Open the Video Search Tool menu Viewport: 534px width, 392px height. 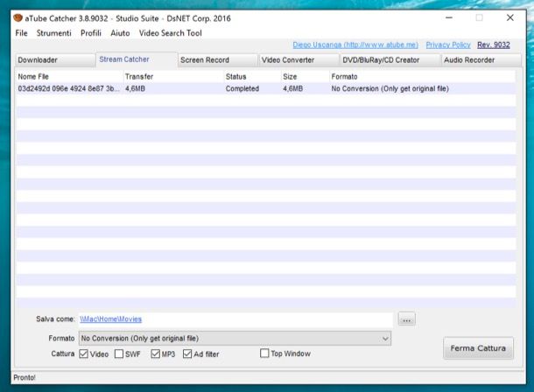point(170,33)
